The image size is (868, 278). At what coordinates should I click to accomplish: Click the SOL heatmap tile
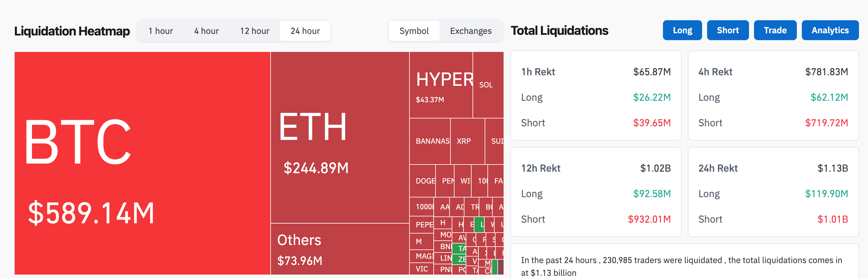[x=487, y=85]
